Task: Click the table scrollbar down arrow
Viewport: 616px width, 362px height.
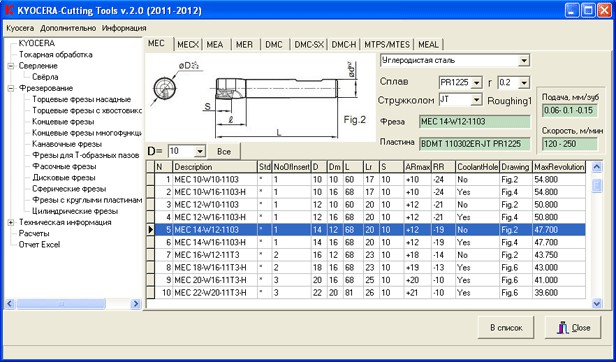Action: tap(597, 303)
